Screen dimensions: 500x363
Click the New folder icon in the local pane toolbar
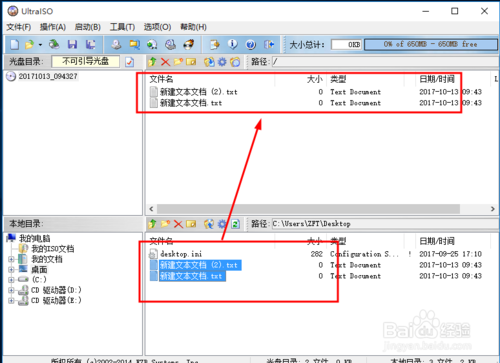[x=165, y=224]
